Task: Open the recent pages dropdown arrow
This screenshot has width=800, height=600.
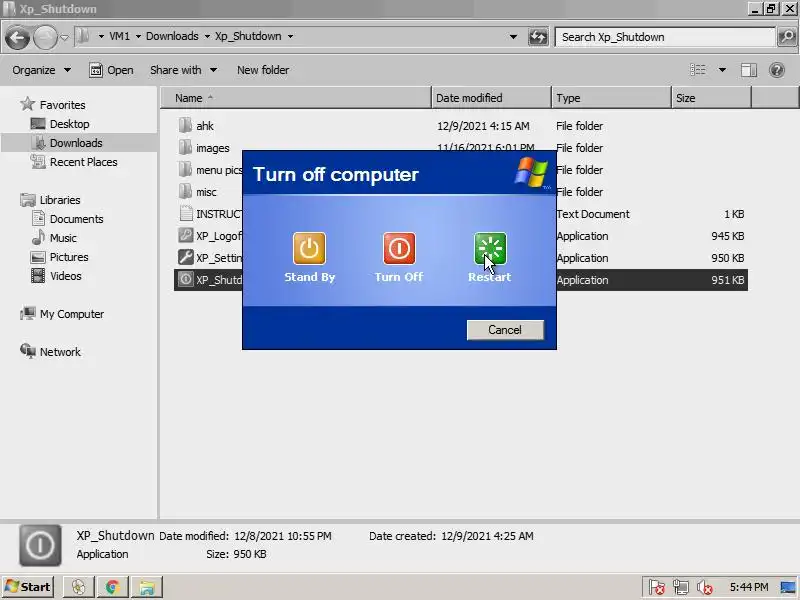Action: coord(65,37)
